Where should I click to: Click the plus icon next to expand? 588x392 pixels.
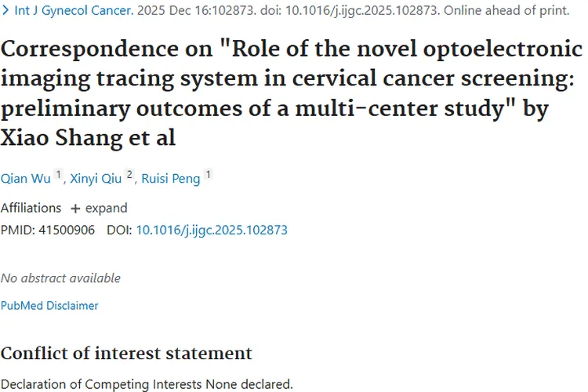75,209
